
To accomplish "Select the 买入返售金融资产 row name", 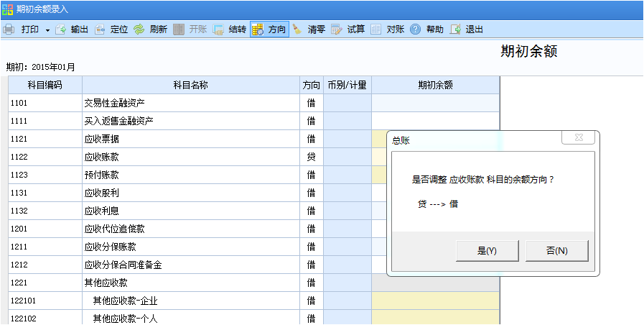I will coord(118,122).
